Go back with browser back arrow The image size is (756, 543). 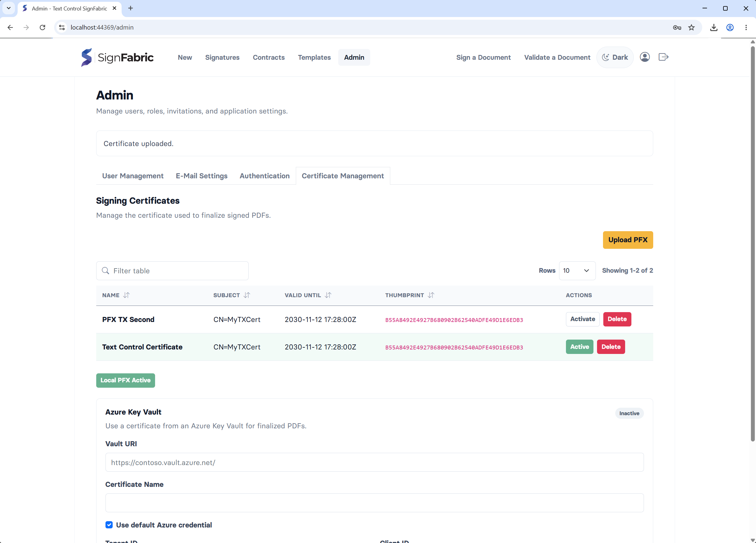pyautogui.click(x=10, y=27)
